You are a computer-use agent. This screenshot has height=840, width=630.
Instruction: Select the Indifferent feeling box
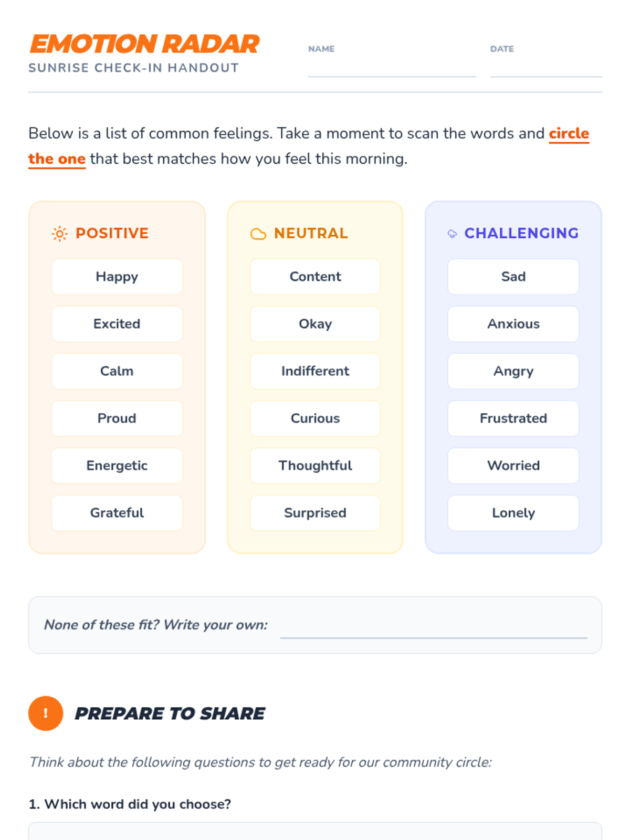point(315,371)
